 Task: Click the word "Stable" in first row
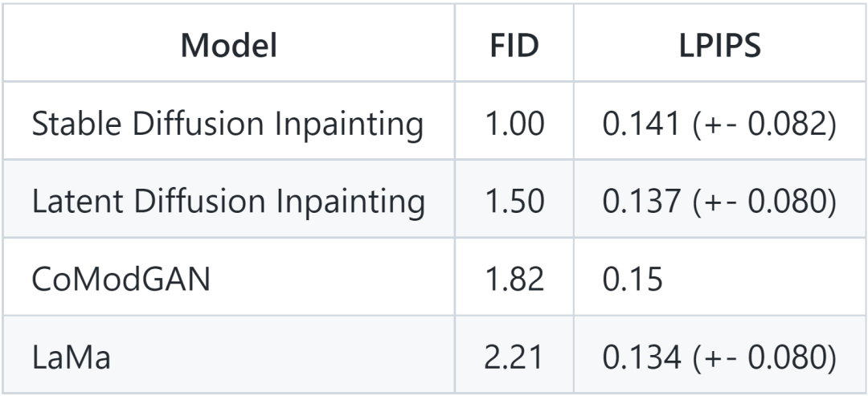click(x=72, y=125)
